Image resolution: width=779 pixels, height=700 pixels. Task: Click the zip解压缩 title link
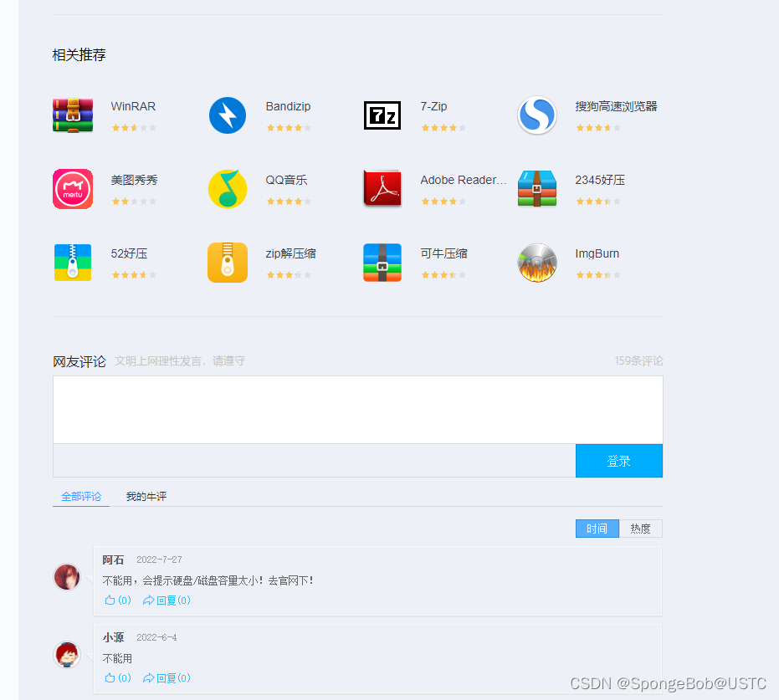[290, 253]
